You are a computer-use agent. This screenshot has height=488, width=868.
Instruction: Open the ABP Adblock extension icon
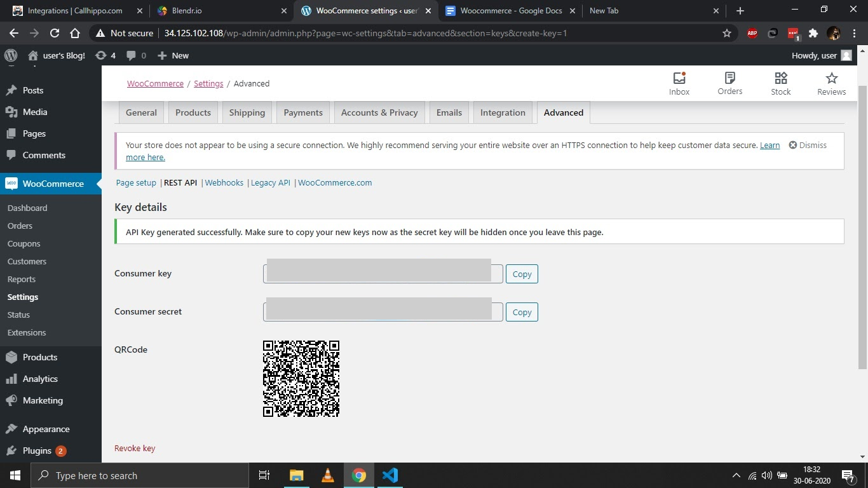coord(752,33)
